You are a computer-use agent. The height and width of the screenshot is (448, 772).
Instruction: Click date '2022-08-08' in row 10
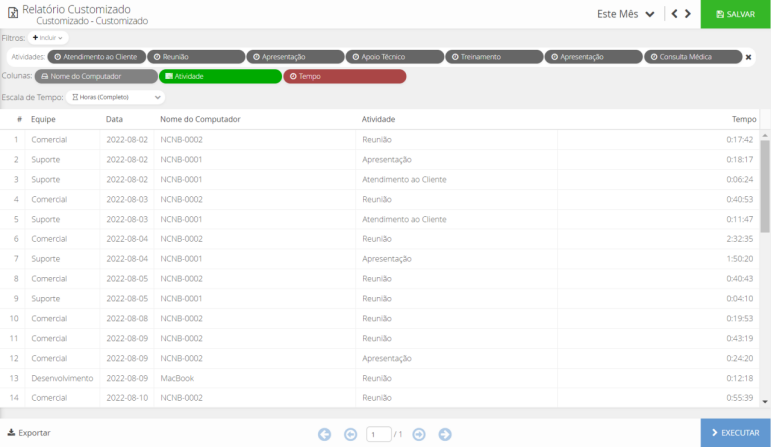127,319
